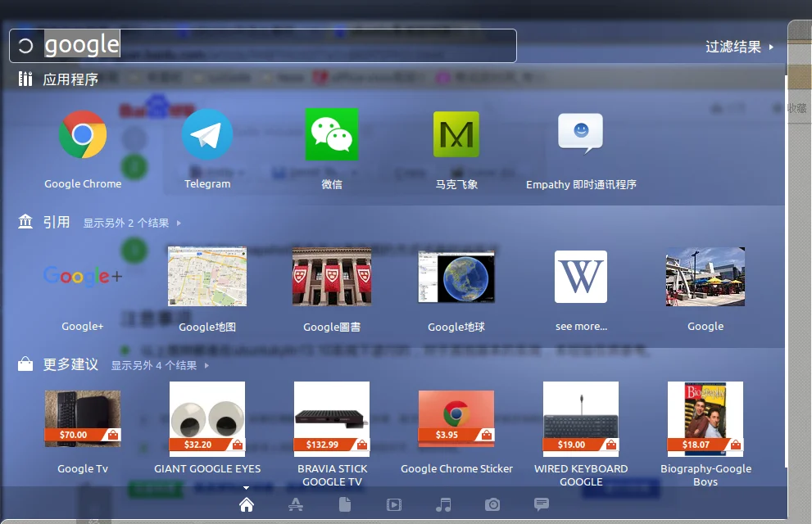Open the Google Chrome Sticker product
812x524 pixels.
tap(456, 418)
